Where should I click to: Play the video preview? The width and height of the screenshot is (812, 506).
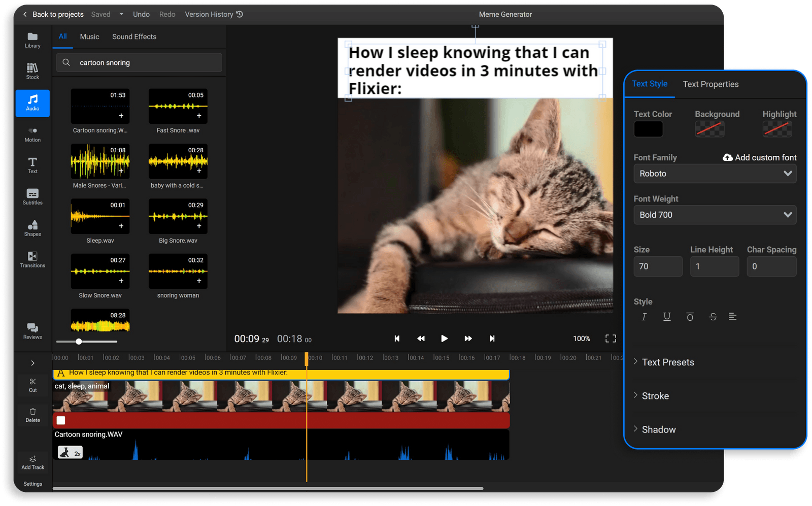pos(444,339)
